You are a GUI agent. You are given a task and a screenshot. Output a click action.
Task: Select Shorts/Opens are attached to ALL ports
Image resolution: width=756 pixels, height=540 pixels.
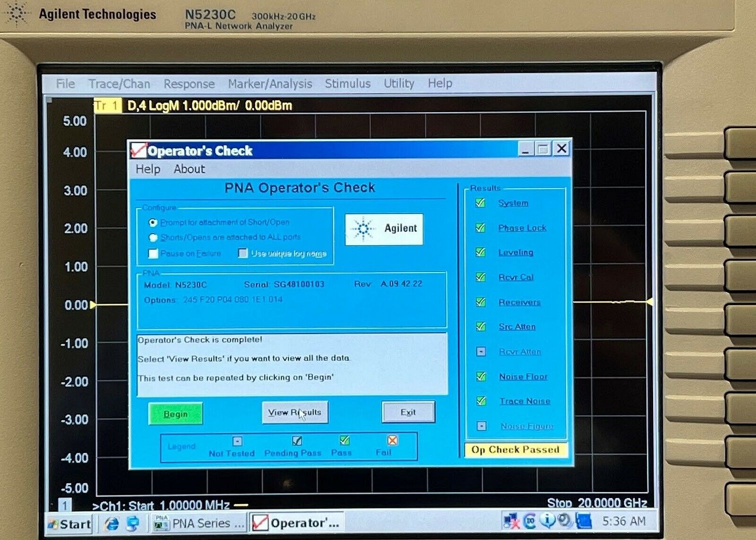(153, 237)
